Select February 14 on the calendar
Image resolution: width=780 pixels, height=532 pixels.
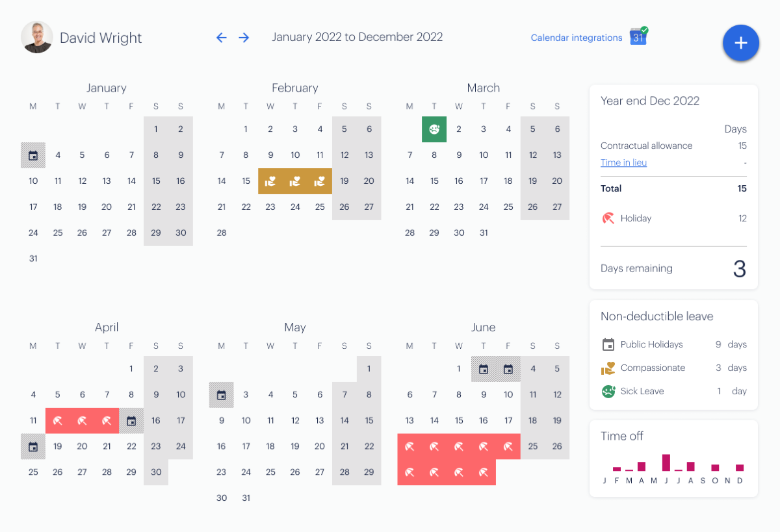(x=222, y=181)
